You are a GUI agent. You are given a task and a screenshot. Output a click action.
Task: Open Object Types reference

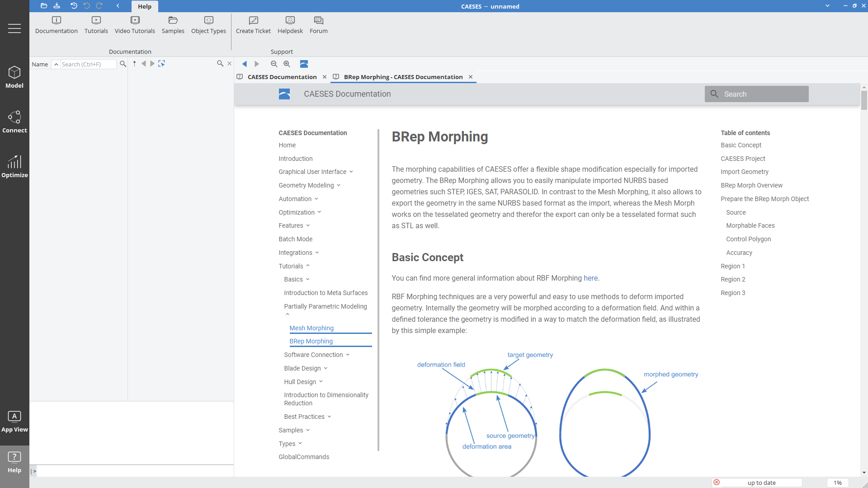pyautogui.click(x=208, y=25)
